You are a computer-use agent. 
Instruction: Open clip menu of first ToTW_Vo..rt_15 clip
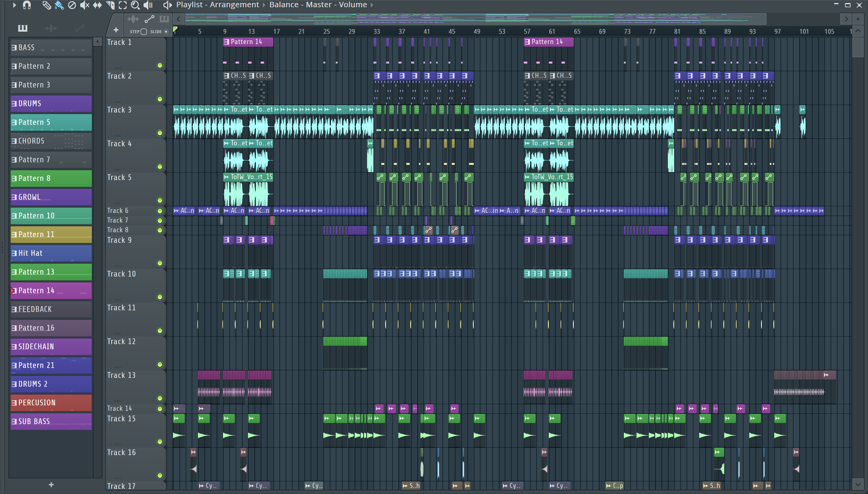226,177
